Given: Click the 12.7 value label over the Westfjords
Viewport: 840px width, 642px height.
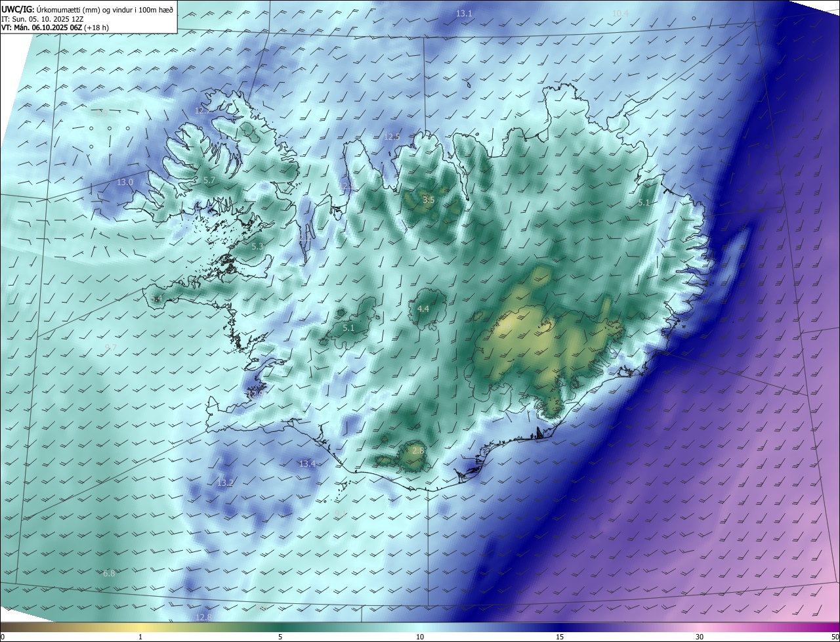Looking at the screenshot, I should coord(203,111).
